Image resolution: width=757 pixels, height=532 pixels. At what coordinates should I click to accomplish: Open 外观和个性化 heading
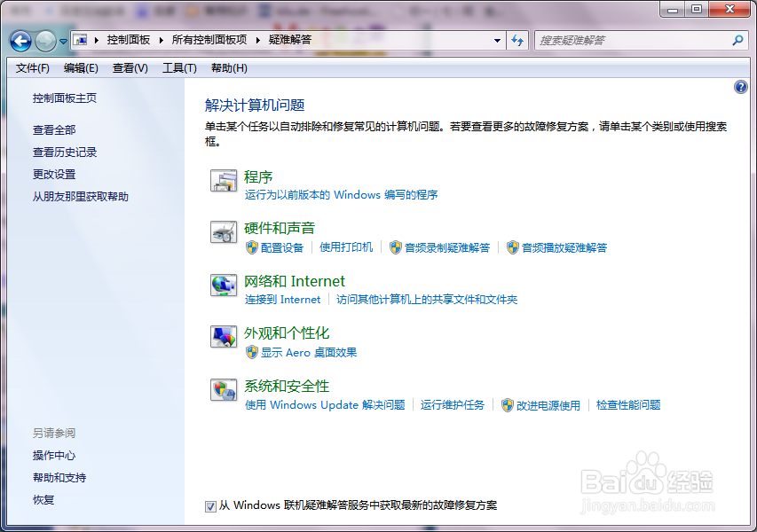coord(287,333)
